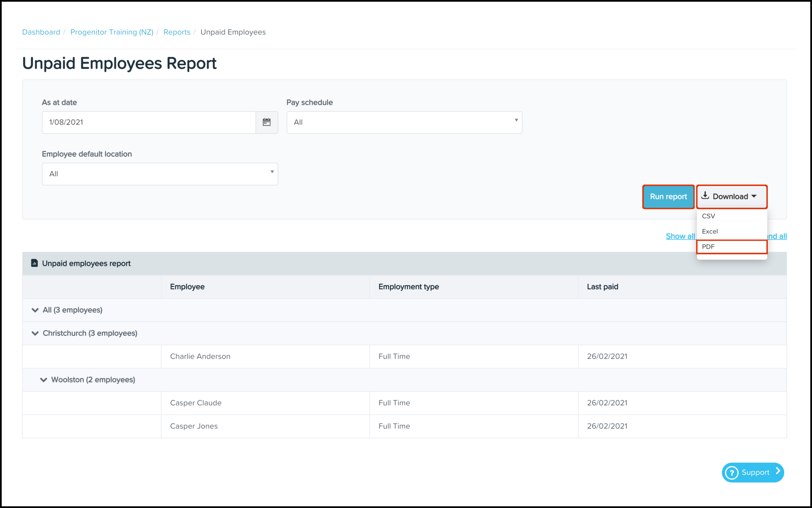Image resolution: width=812 pixels, height=508 pixels.
Task: Click the Run report button
Action: click(668, 196)
